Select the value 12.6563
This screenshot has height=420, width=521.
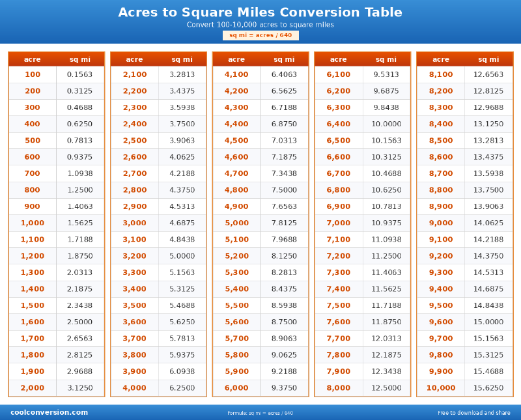click(488, 74)
